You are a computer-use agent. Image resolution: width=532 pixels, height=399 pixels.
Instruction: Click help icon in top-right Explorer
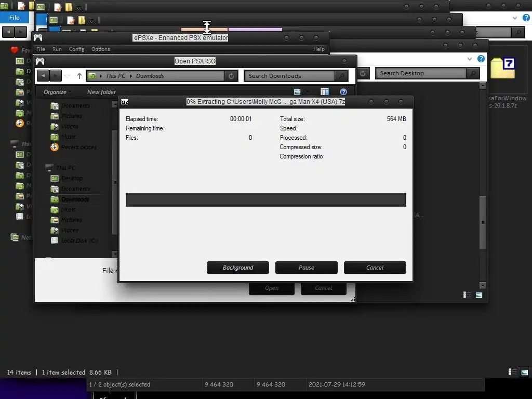click(526, 18)
